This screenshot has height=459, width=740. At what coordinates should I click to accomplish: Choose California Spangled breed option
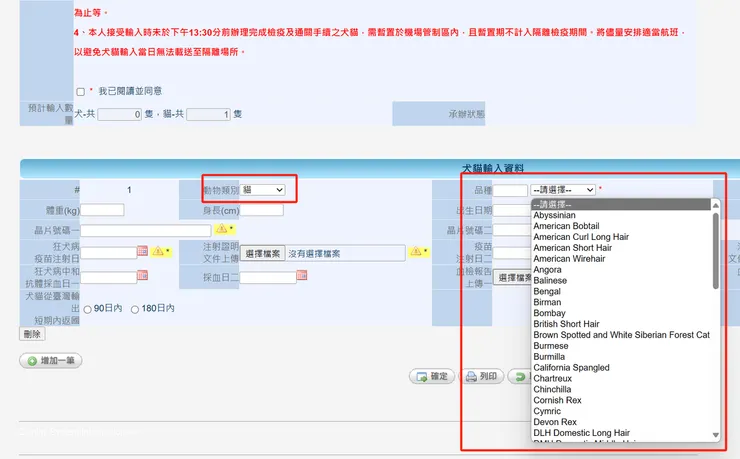click(621, 367)
